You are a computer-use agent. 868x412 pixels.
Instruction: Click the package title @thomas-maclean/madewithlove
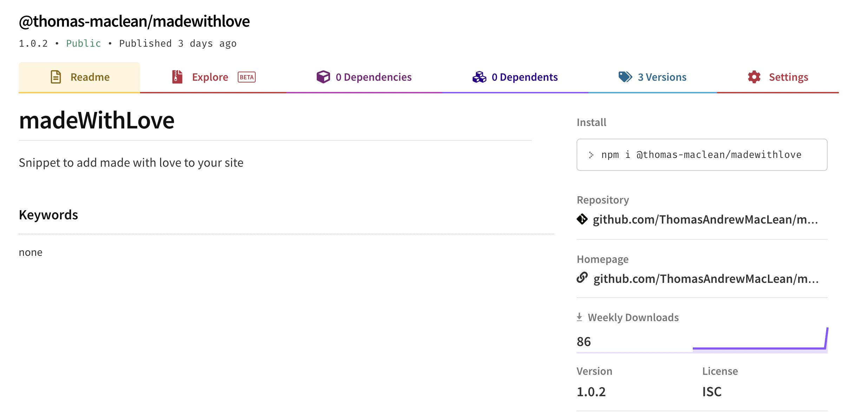[x=134, y=21]
